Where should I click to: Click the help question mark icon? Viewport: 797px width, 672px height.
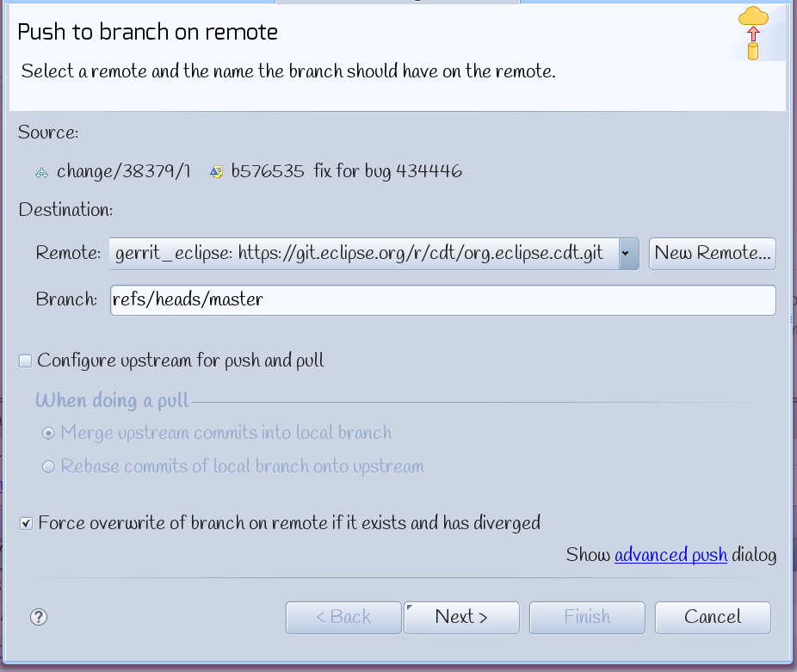tap(39, 617)
